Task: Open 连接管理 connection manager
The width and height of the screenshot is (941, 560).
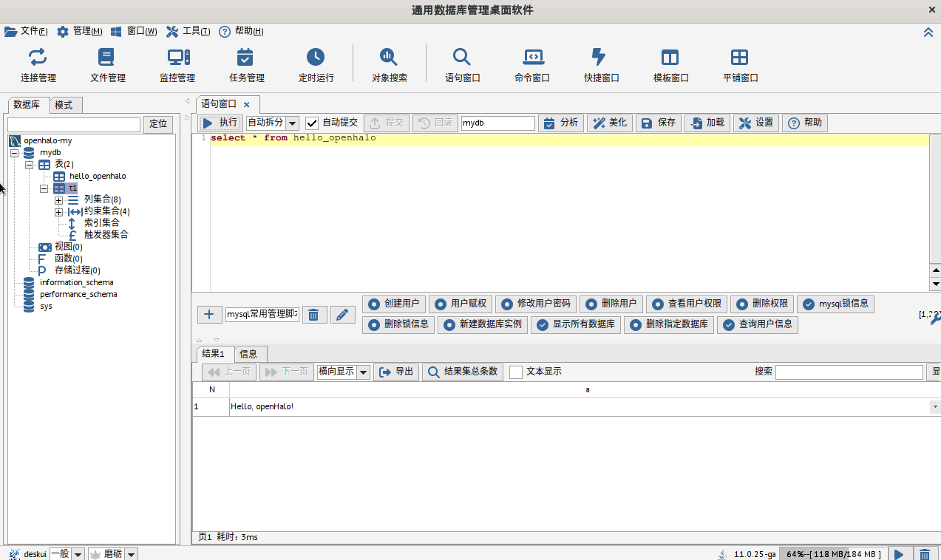Action: (38, 65)
